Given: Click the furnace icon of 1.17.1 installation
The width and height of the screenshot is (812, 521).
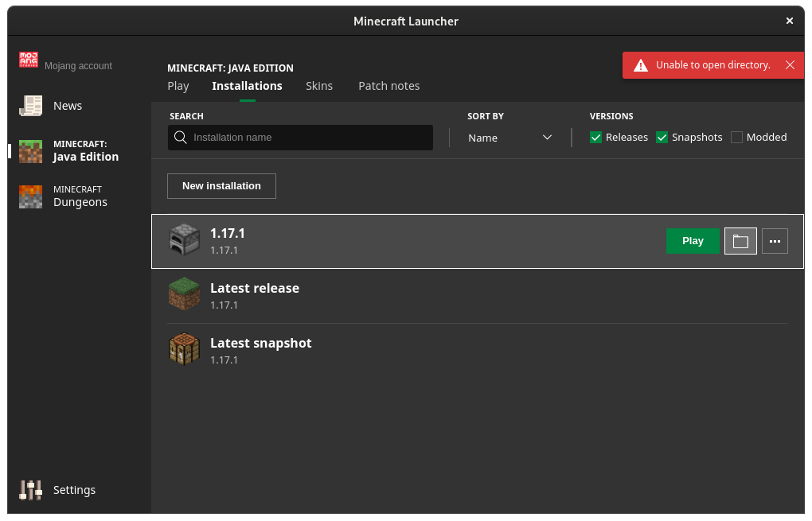Looking at the screenshot, I should tap(185, 240).
